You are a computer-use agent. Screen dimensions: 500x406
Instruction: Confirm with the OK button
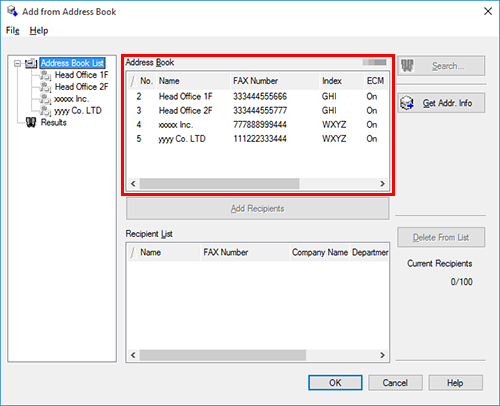click(x=335, y=383)
